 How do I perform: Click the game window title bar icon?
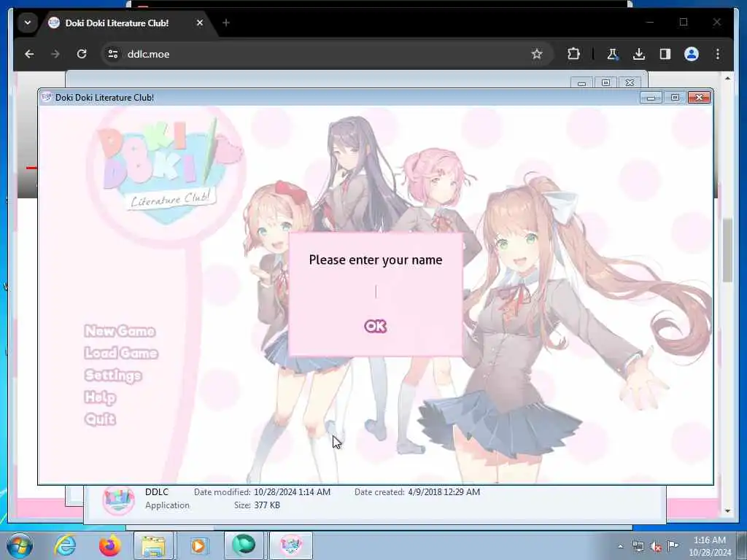(46, 97)
